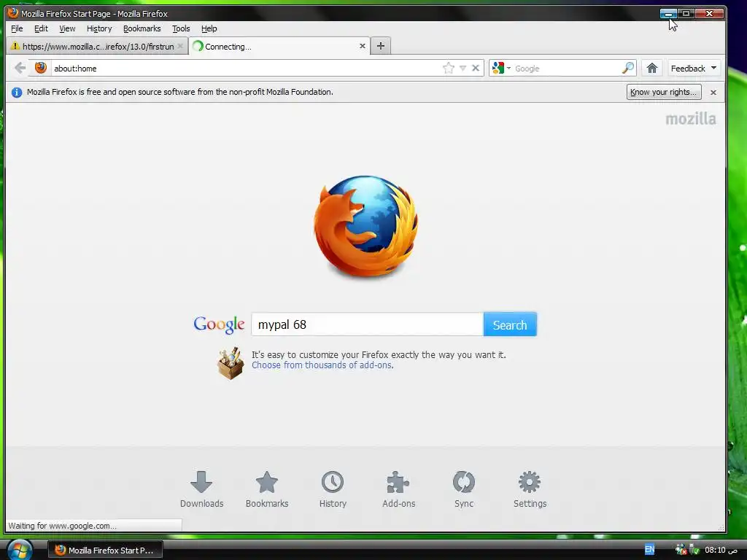Click the Firefox site identity icon
747x560 pixels.
tap(41, 68)
